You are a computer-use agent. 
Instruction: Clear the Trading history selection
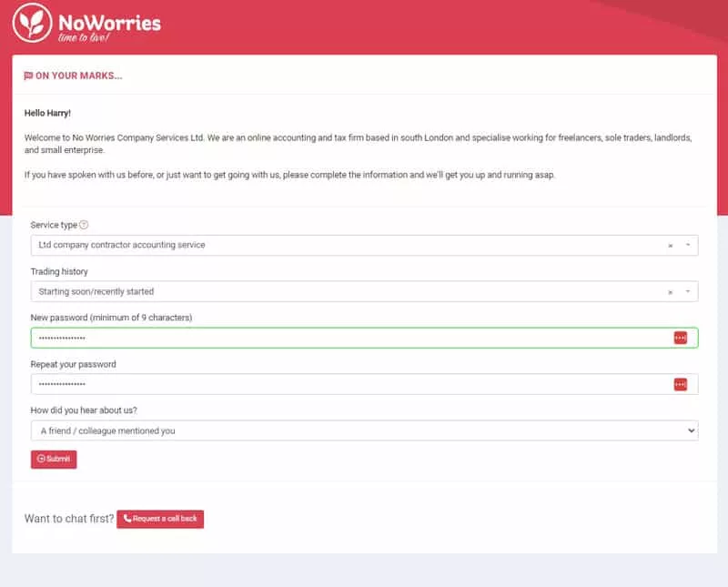[x=670, y=292]
